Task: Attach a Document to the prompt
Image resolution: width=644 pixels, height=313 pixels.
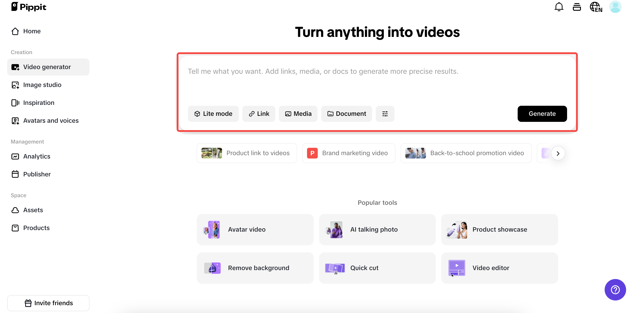Action: point(346,114)
